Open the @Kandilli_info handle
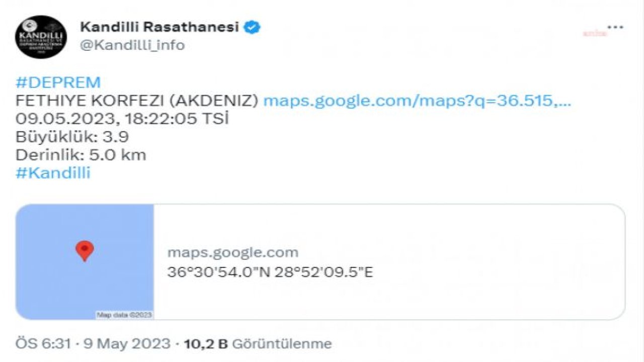 click(x=132, y=45)
